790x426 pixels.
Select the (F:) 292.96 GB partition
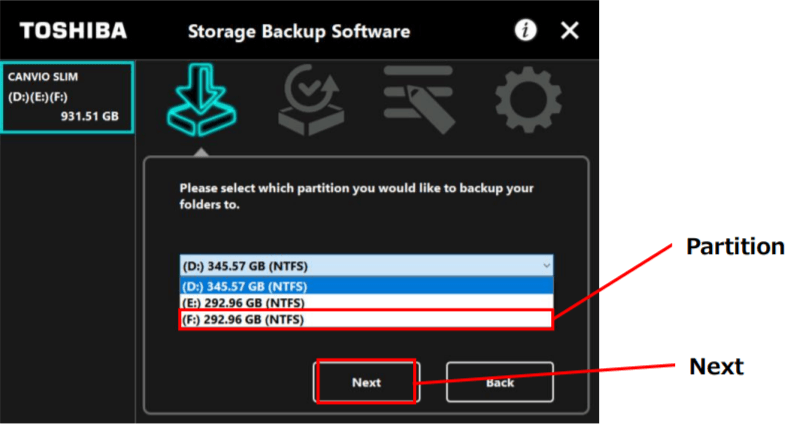(x=366, y=319)
